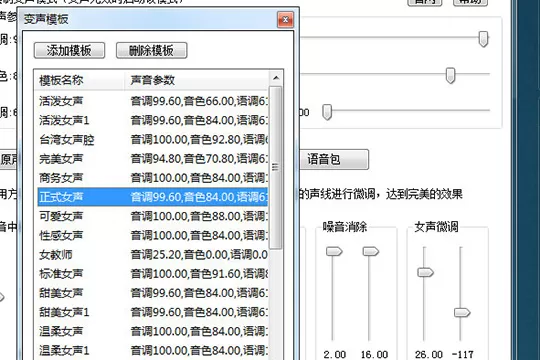Click the second horizontal slider handle

[x=450, y=75]
